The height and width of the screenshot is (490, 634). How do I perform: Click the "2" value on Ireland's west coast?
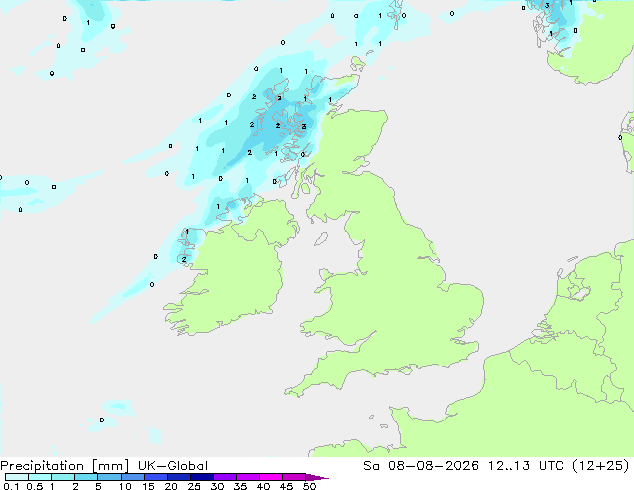pos(184,260)
